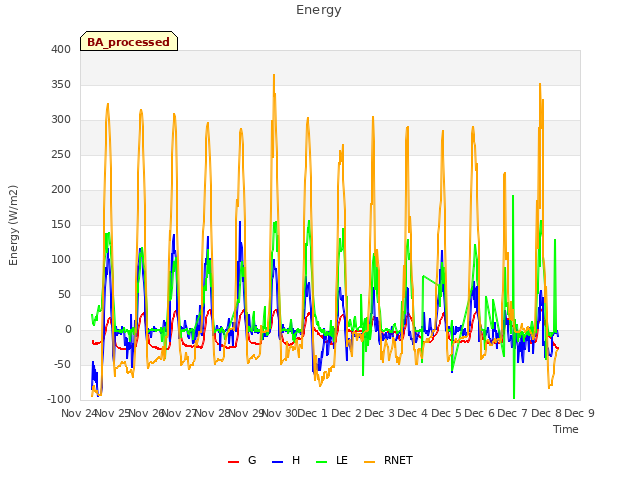Click the blue H legend color marker
Screen dimensions: 640x480
point(277,462)
